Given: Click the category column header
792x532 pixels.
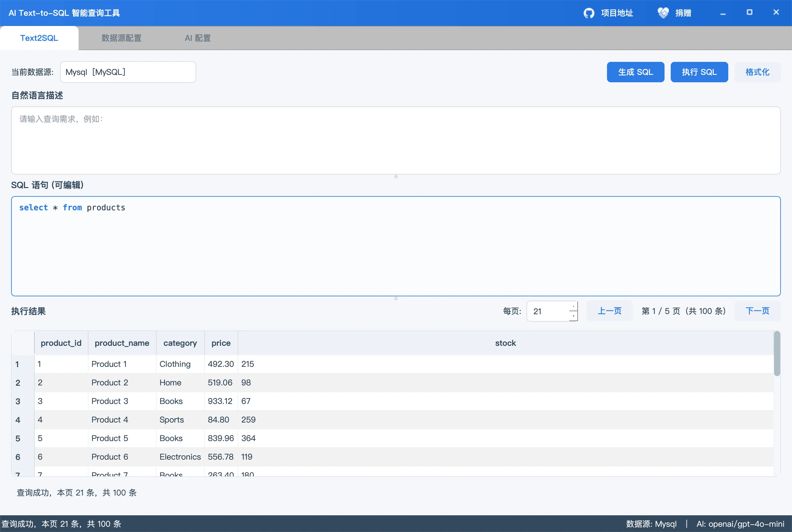Looking at the screenshot, I should tap(180, 343).
